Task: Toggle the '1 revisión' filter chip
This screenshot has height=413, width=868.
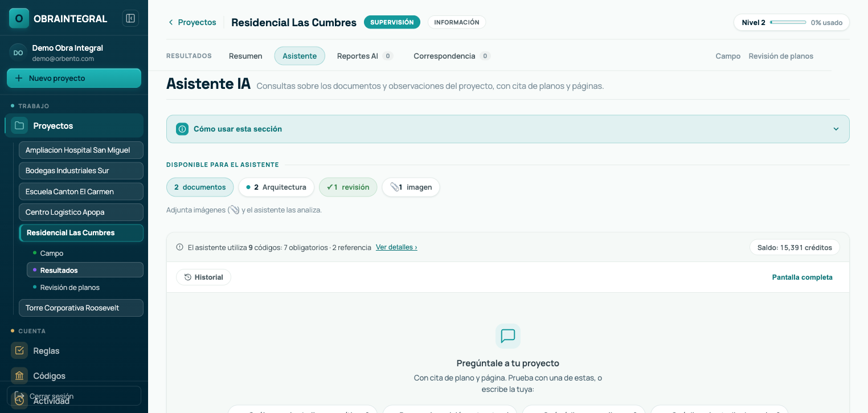Action: pyautogui.click(x=348, y=187)
